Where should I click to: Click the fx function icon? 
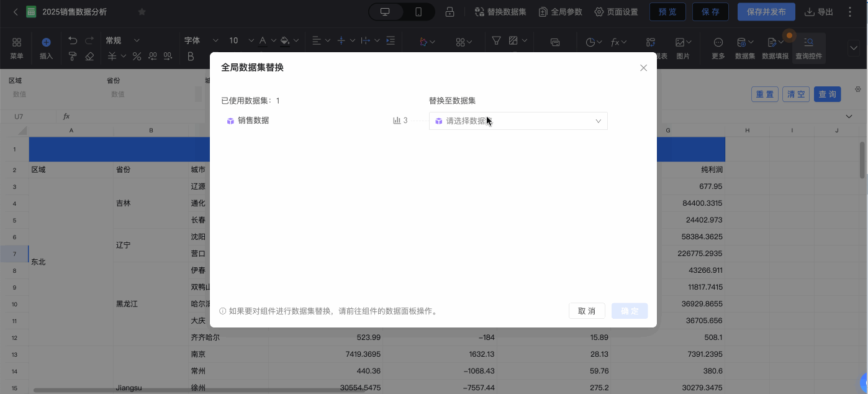click(615, 42)
